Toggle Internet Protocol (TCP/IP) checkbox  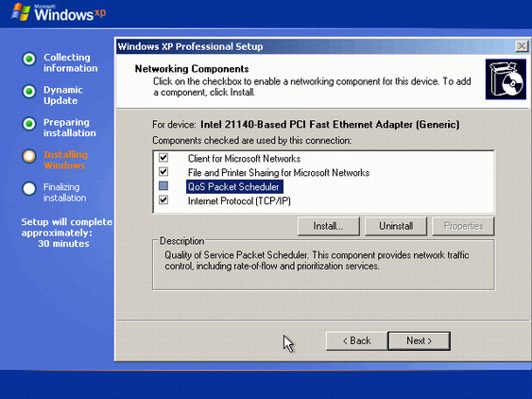pyautogui.click(x=163, y=200)
